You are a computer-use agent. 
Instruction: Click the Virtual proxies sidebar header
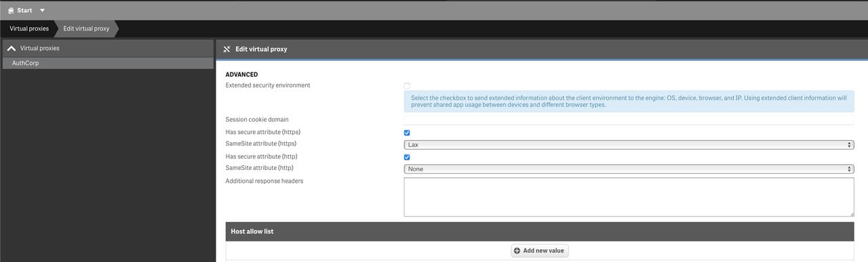107,48
